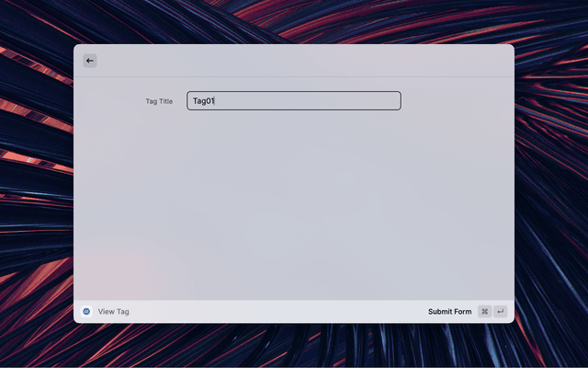
Task: Click the empty form area below the field
Action: pos(294,202)
